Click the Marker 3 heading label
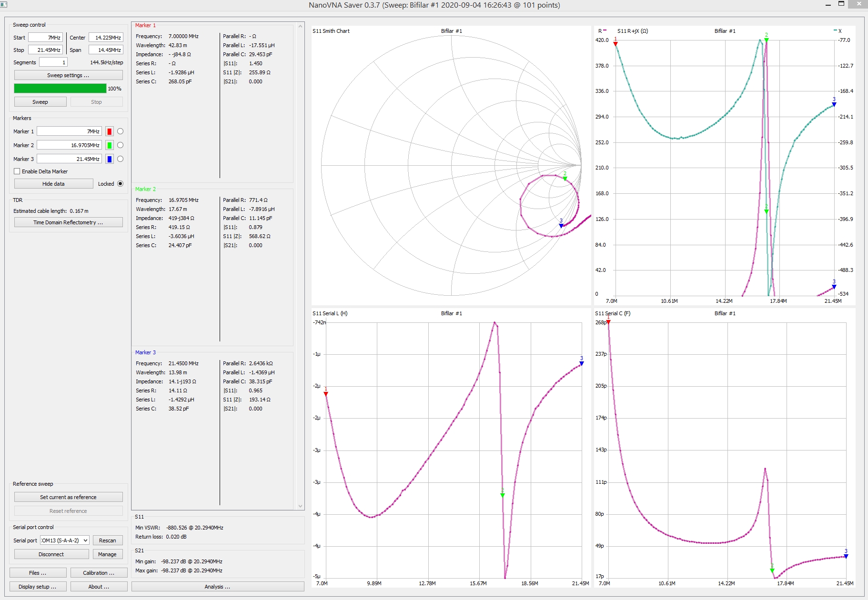 point(145,352)
